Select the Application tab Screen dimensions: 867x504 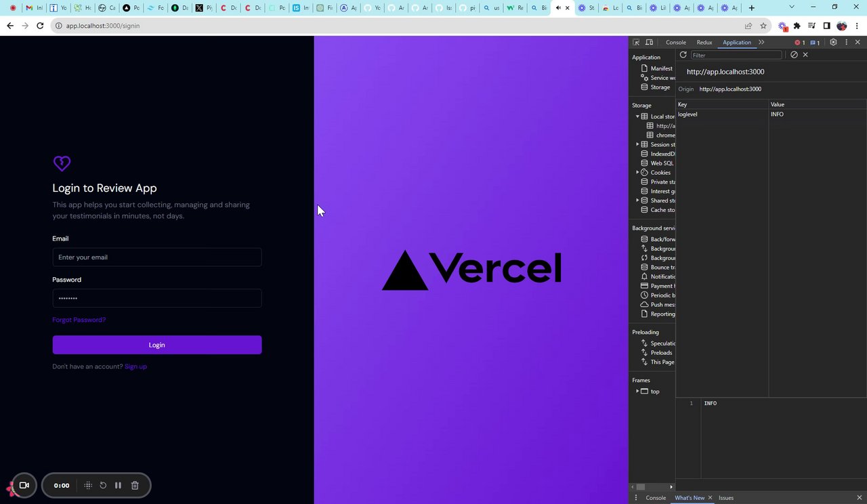click(737, 42)
